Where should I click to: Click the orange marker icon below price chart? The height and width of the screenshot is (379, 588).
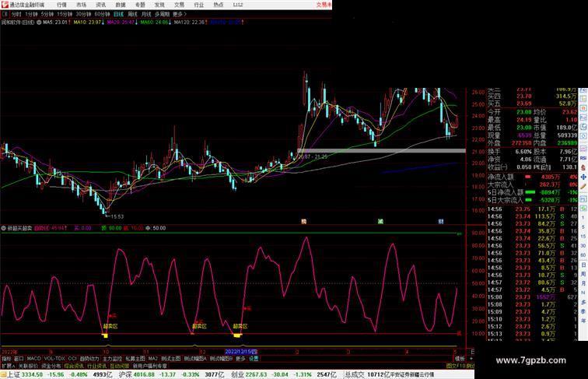[304, 221]
